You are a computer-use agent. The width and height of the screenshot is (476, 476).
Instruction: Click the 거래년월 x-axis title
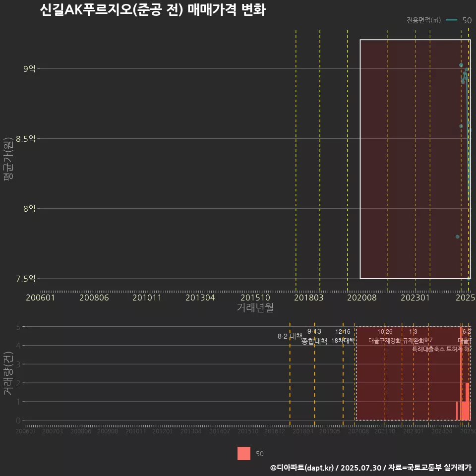[255, 307]
